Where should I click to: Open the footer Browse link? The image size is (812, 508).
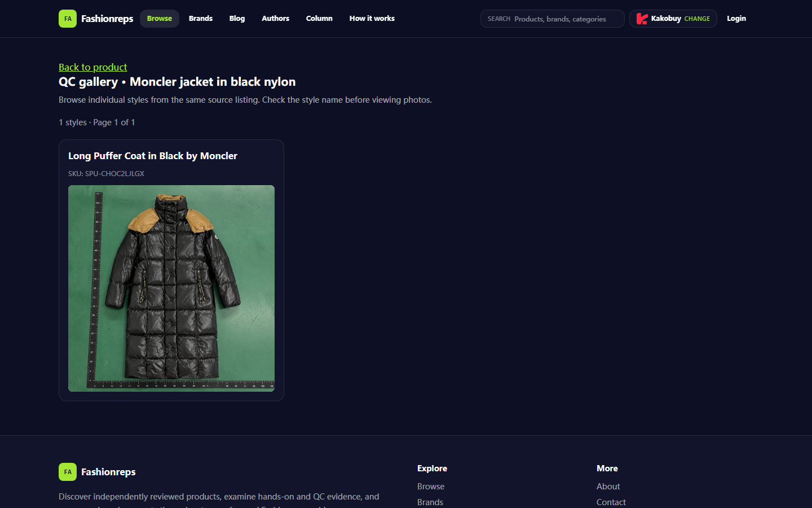(x=431, y=487)
